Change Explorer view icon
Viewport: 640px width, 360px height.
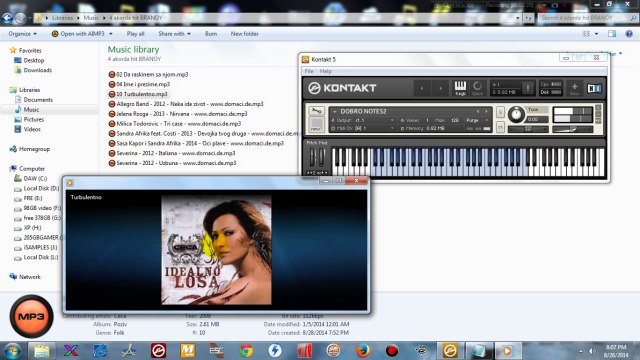click(x=586, y=34)
